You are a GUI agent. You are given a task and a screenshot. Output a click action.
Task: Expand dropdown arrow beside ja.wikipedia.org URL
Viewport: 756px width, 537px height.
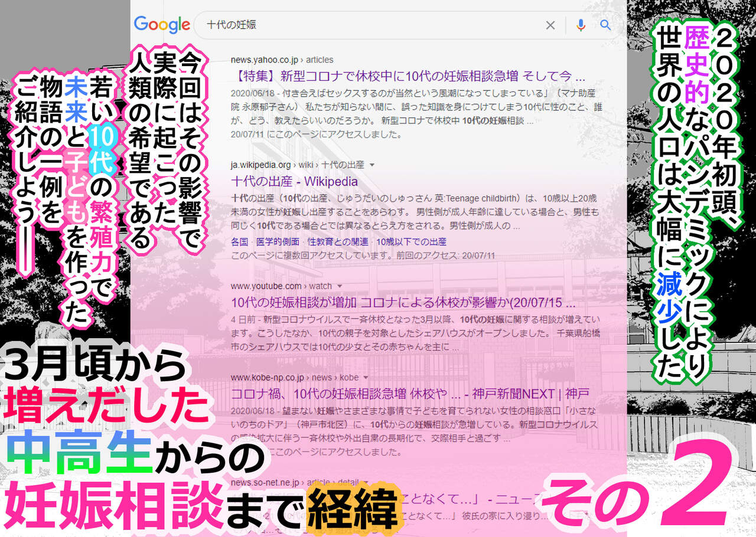pyautogui.click(x=372, y=165)
